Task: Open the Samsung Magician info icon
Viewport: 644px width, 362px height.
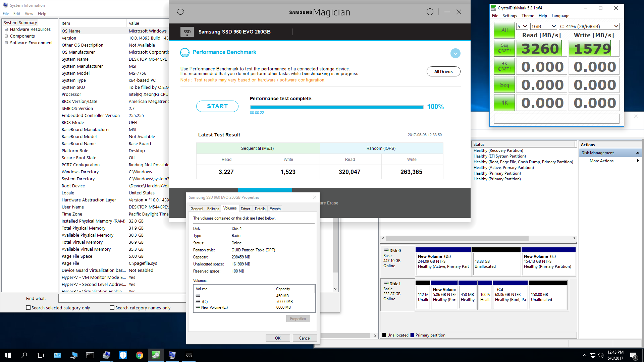Action: (x=430, y=12)
